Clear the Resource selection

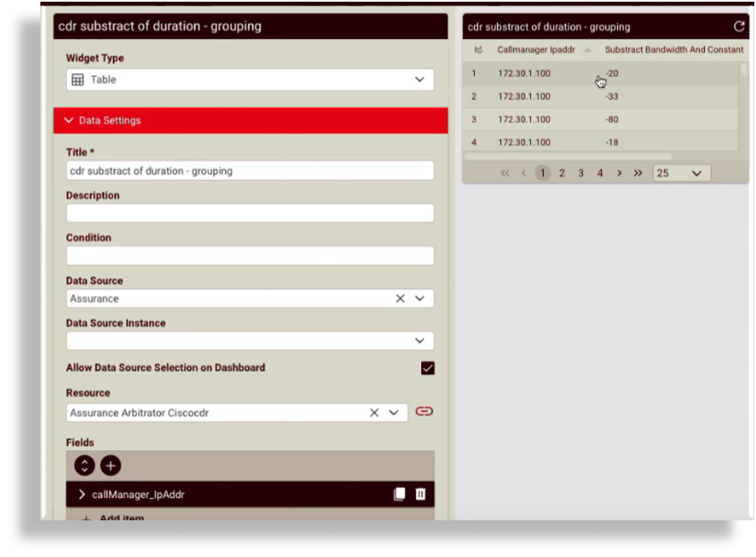374,413
